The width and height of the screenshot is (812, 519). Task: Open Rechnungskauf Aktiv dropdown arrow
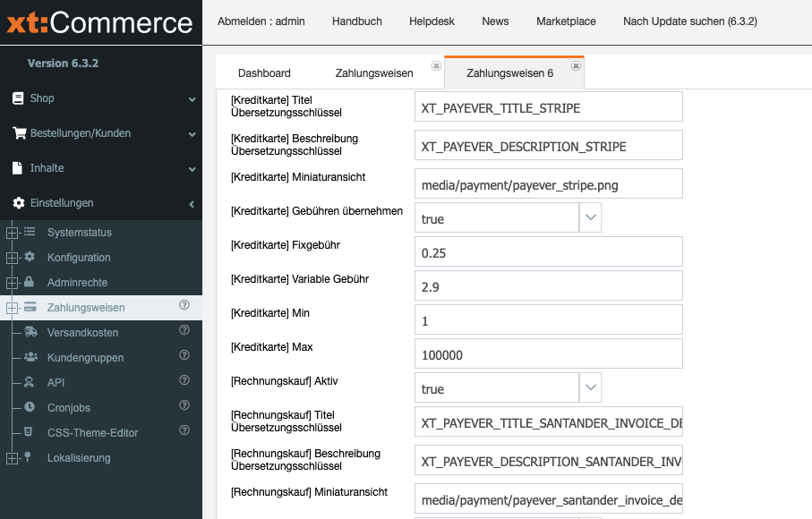[590, 387]
